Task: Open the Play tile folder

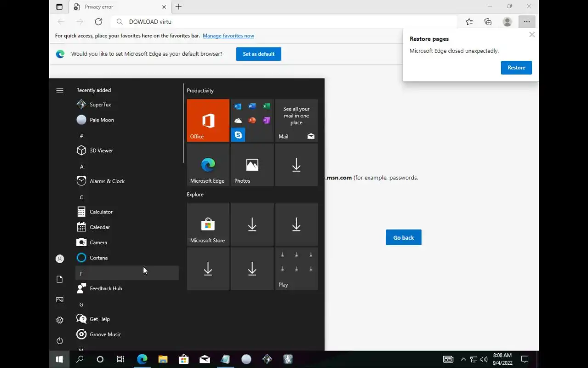Action: click(x=296, y=269)
